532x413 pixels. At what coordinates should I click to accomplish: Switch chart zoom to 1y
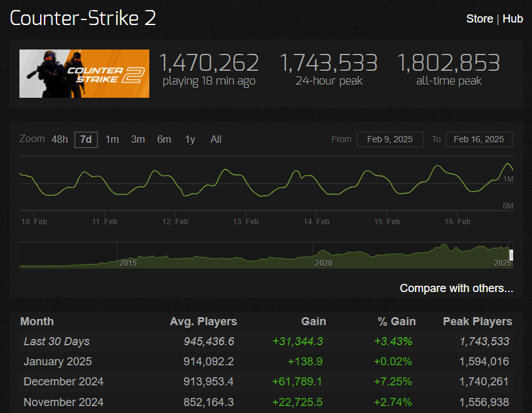190,140
